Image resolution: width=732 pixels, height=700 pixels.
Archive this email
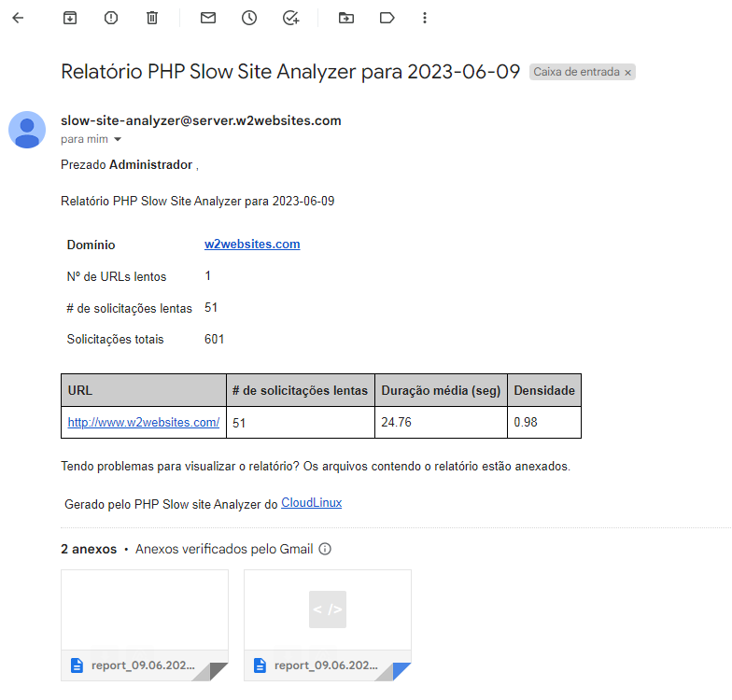point(70,19)
